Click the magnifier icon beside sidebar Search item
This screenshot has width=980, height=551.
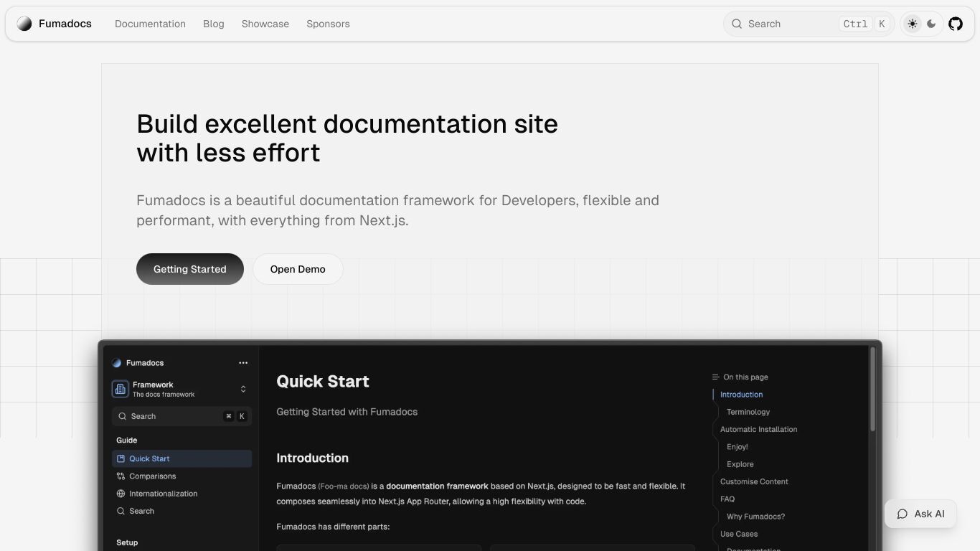click(121, 511)
